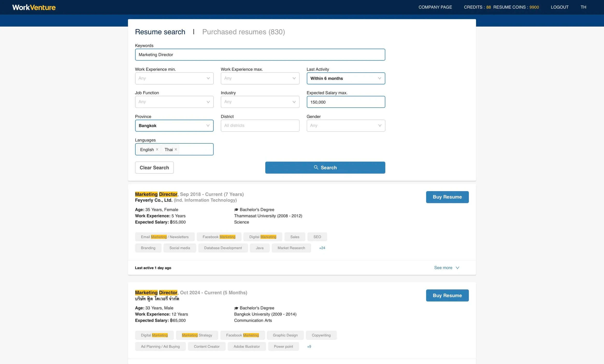Click the +24 to reveal more skills
This screenshot has width=604, height=364.
point(322,248)
